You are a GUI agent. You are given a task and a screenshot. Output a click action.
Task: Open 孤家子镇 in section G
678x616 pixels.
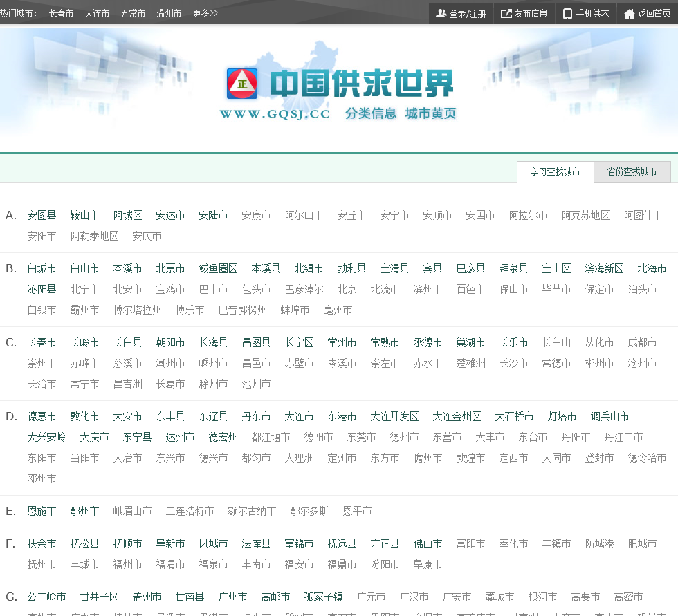point(323,597)
